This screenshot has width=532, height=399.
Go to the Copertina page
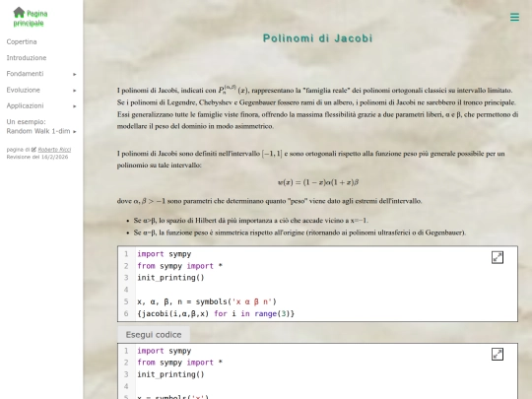tap(22, 41)
